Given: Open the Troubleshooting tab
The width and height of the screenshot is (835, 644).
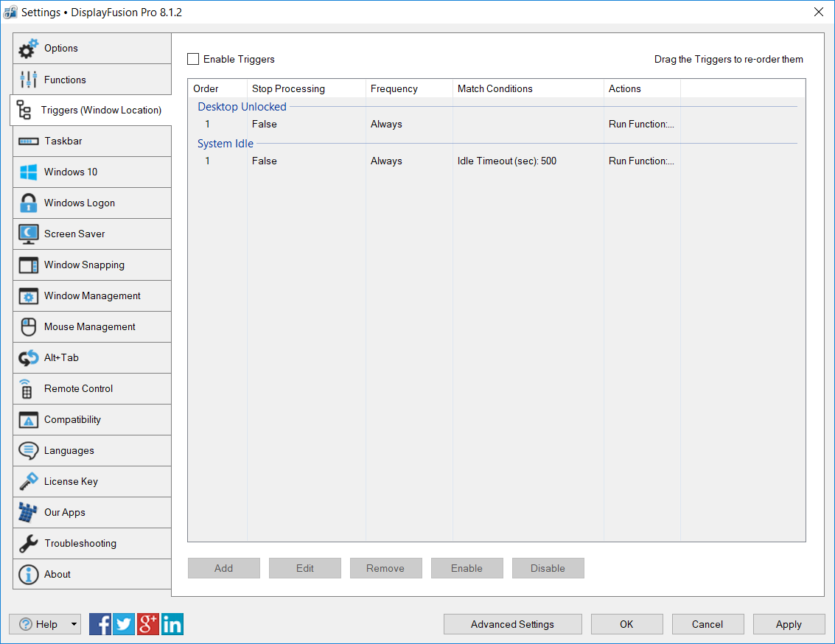Looking at the screenshot, I should pyautogui.click(x=80, y=544).
